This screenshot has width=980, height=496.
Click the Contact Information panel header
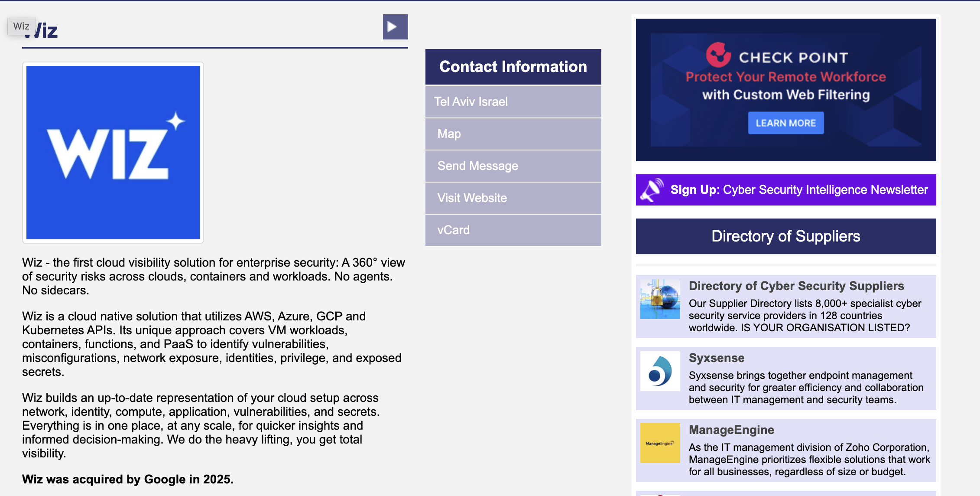click(x=513, y=66)
